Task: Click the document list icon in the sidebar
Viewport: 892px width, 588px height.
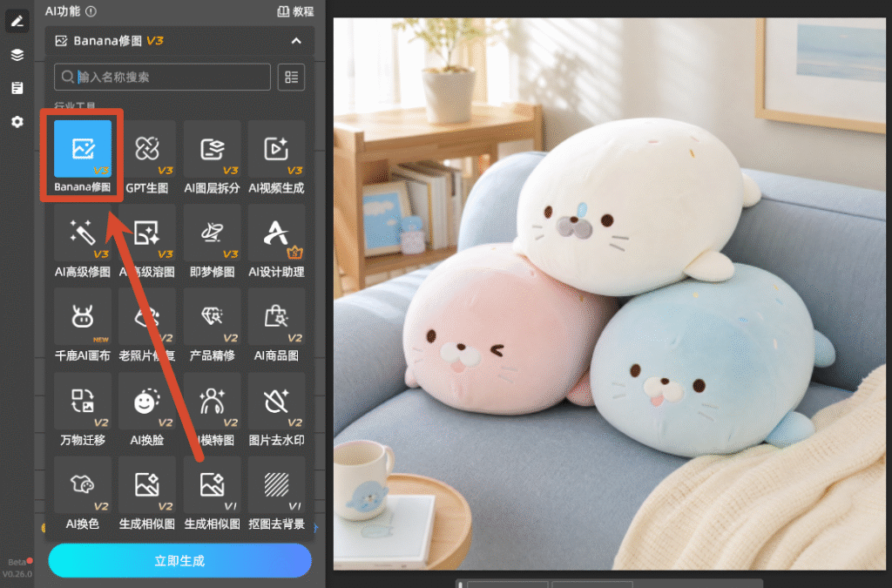Action: coord(17,88)
